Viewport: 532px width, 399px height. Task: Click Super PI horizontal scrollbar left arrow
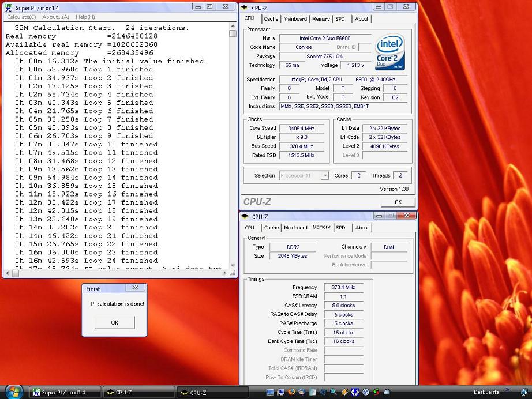point(8,273)
